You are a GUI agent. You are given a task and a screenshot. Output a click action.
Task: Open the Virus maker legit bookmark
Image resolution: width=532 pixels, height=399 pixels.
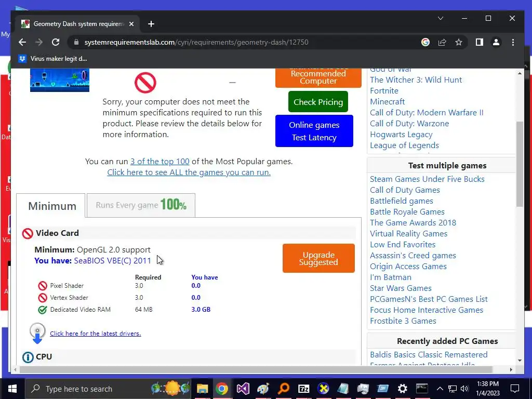click(x=53, y=59)
